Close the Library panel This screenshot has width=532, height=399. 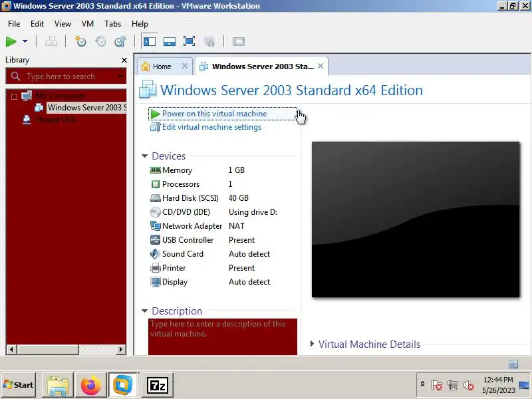click(x=124, y=60)
